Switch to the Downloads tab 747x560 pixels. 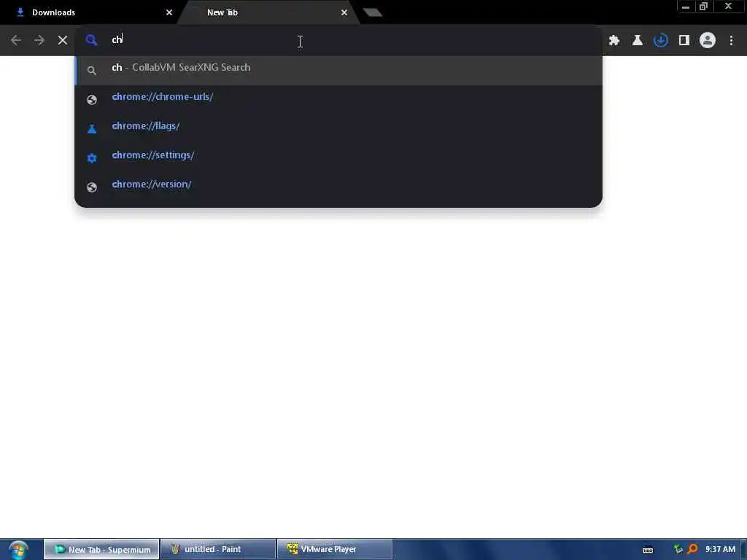tap(90, 12)
